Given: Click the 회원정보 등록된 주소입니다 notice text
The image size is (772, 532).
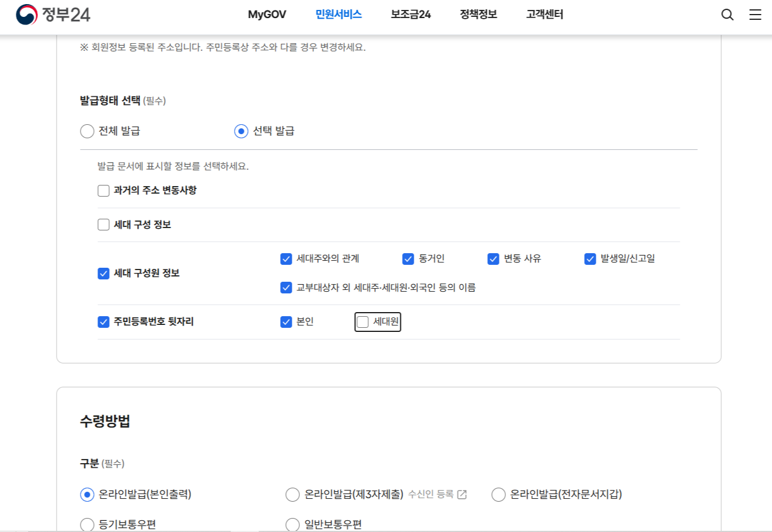Looking at the screenshot, I should [x=223, y=47].
